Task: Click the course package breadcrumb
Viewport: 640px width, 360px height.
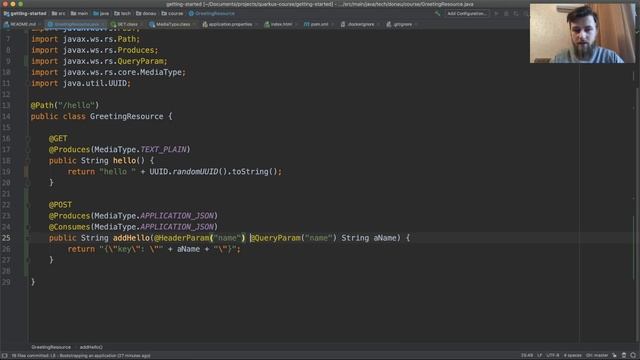Action: coord(172,13)
